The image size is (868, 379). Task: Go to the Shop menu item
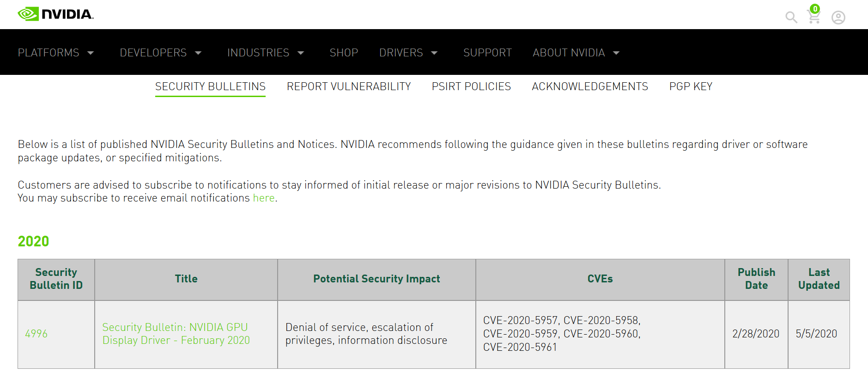(x=344, y=53)
